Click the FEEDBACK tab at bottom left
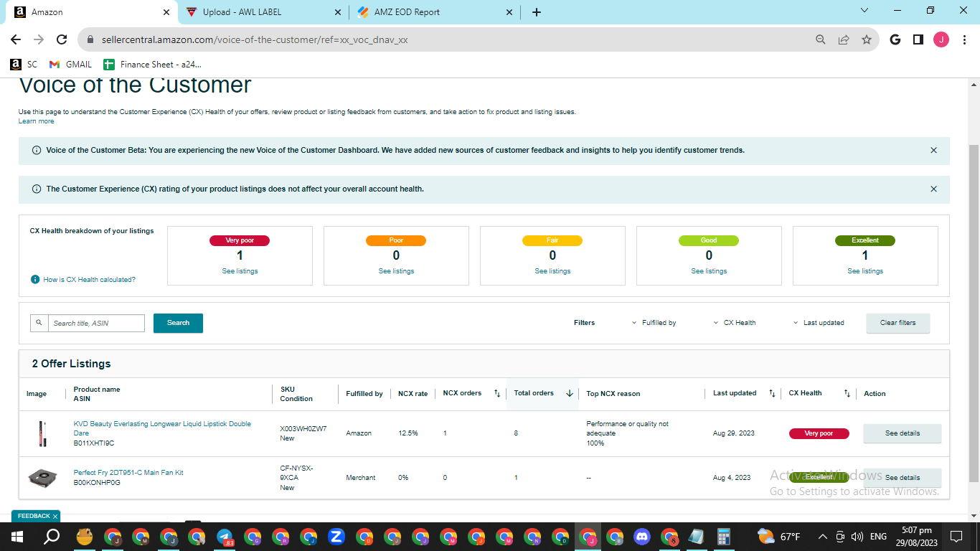This screenshot has height=551, width=980. (x=36, y=517)
